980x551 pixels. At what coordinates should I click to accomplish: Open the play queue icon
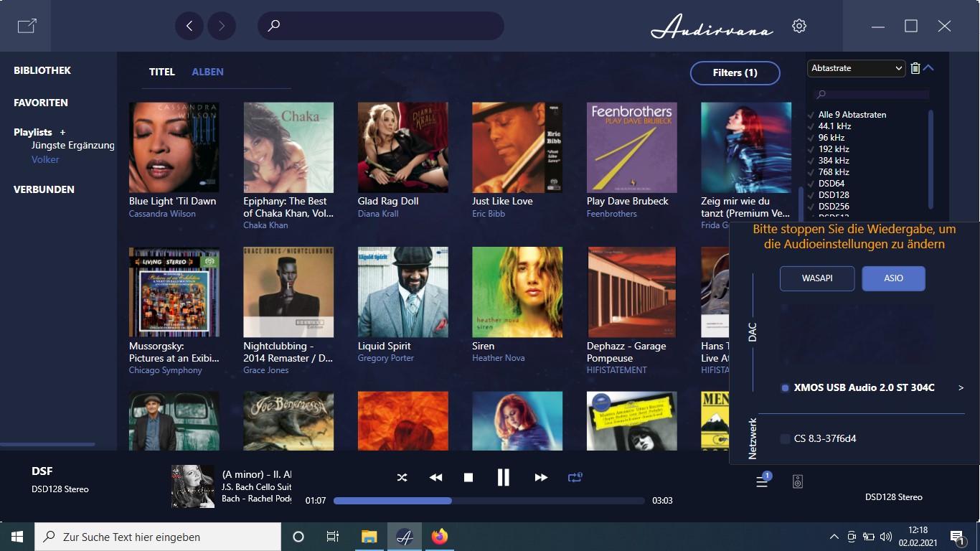pos(762,481)
